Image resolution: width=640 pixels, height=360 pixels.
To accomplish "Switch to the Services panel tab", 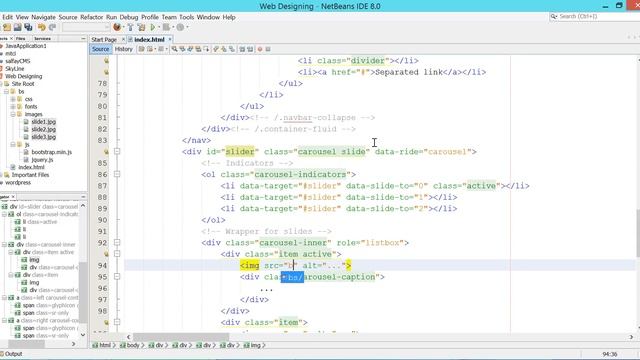I will (x=42, y=38).
